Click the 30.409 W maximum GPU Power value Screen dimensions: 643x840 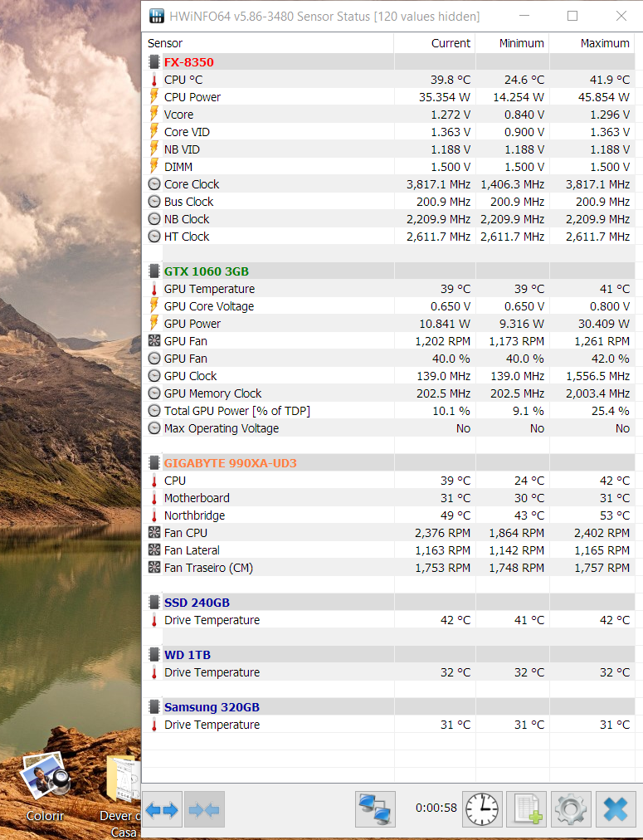tap(603, 324)
